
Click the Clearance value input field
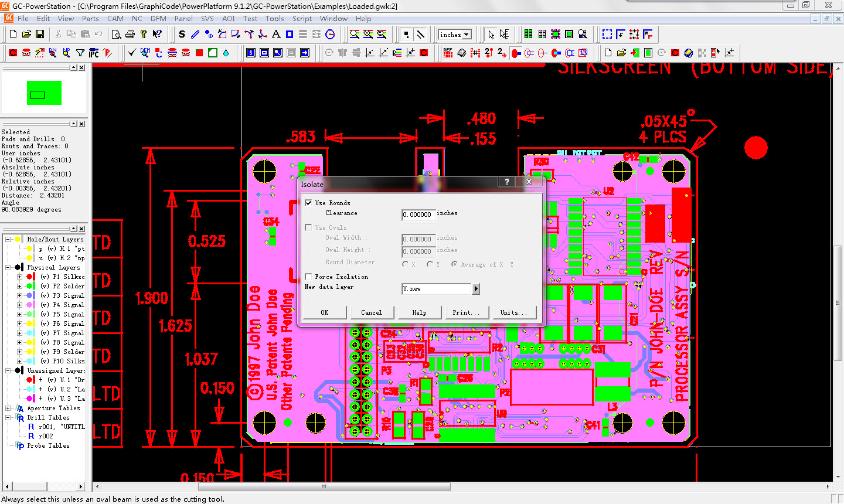[418, 214]
